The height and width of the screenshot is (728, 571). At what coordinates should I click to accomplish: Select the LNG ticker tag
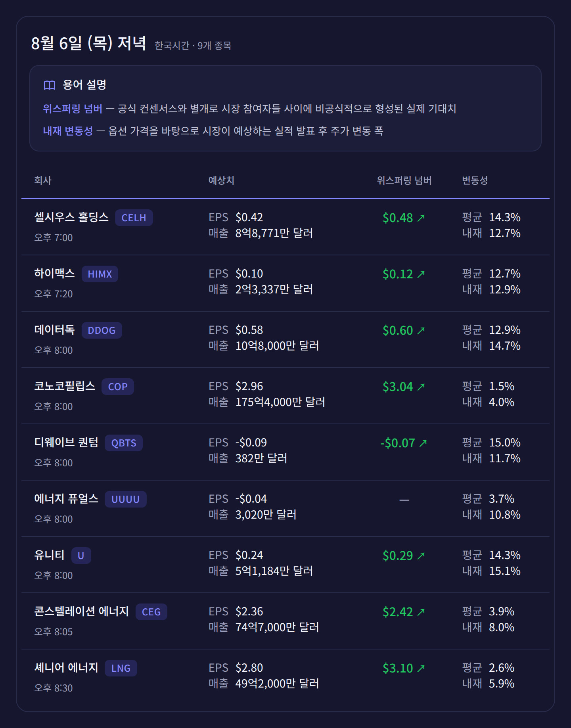click(x=121, y=668)
